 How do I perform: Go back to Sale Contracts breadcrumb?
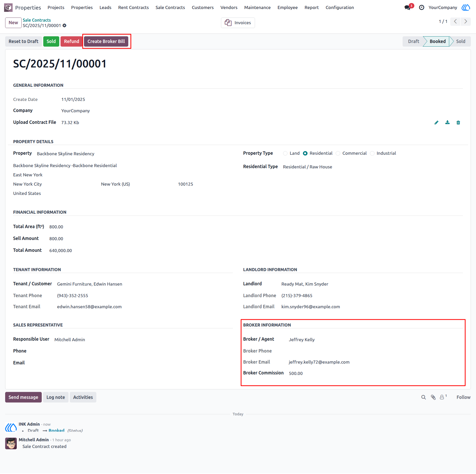[x=37, y=20]
